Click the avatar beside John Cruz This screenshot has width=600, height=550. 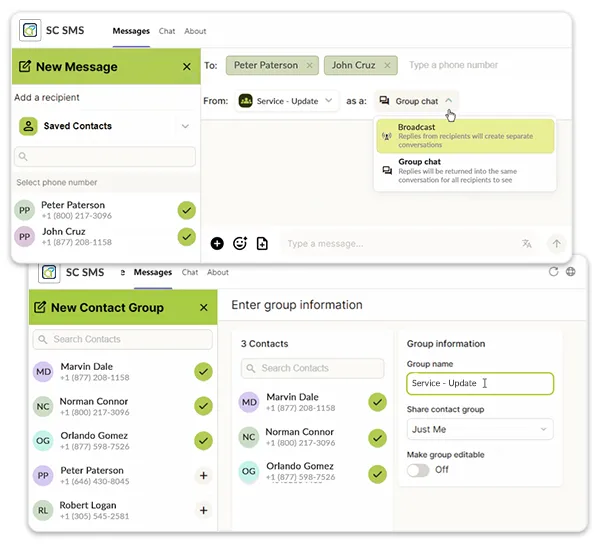[24, 237]
